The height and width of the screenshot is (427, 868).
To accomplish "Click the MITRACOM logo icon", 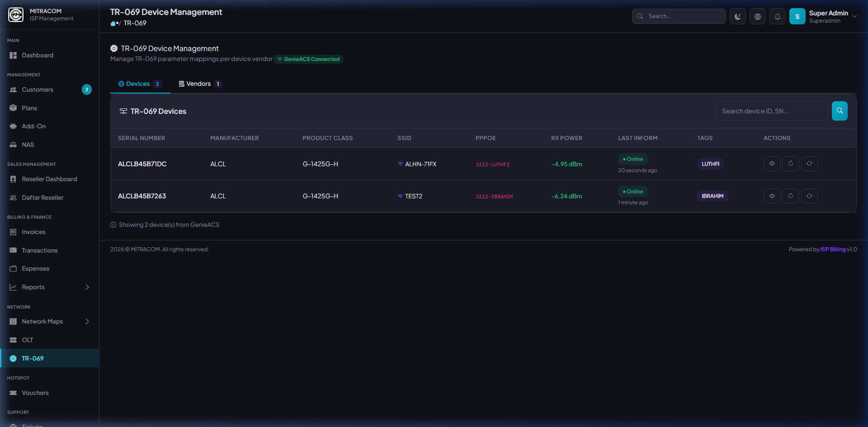I will tap(16, 14).
